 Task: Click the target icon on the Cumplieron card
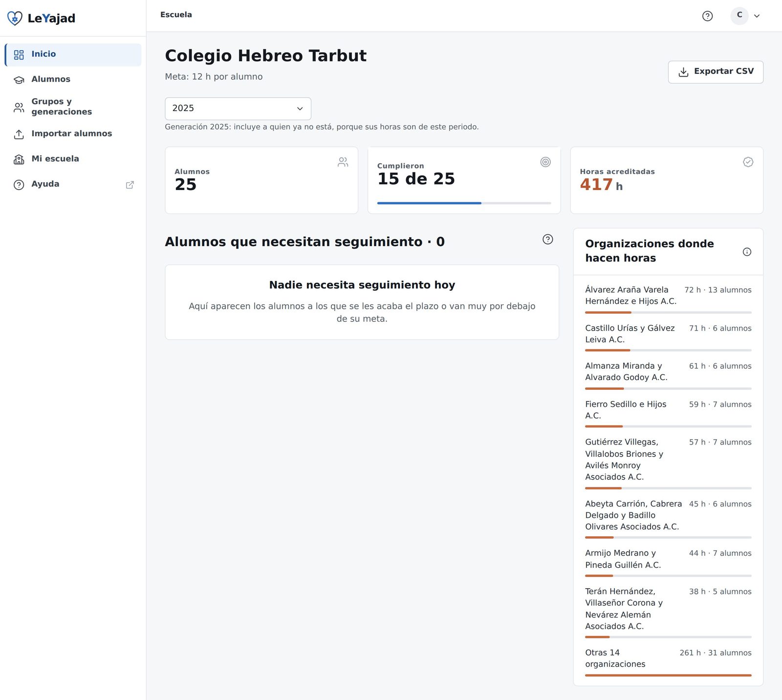(545, 162)
